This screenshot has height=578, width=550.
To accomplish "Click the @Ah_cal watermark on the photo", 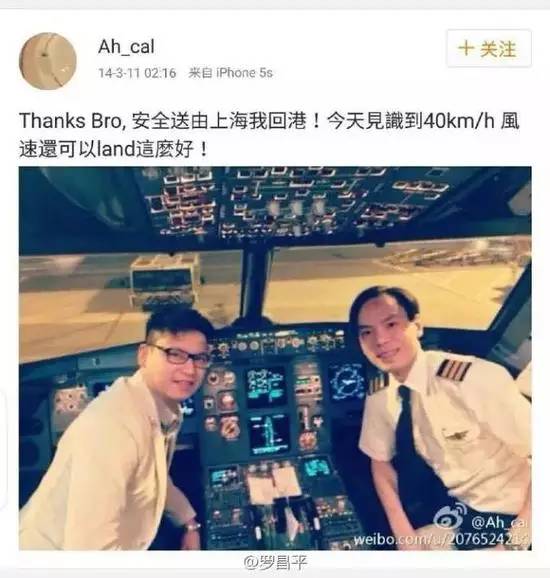I will 499,522.
